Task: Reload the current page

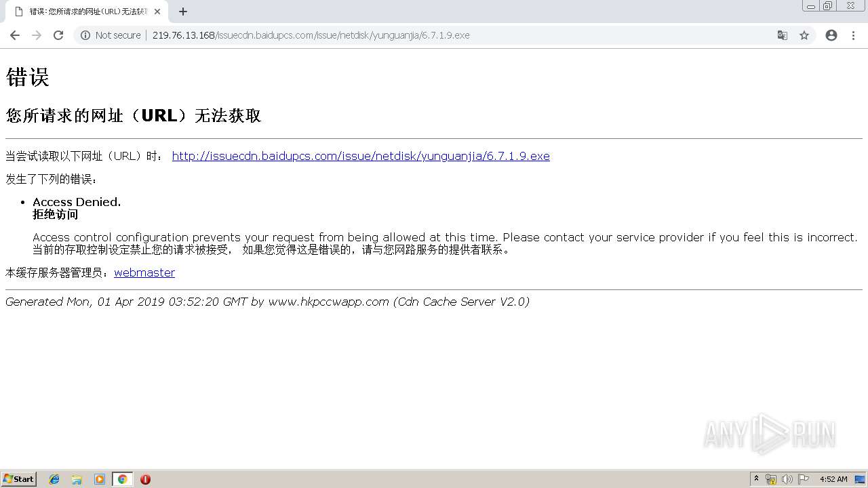Action: point(58,35)
